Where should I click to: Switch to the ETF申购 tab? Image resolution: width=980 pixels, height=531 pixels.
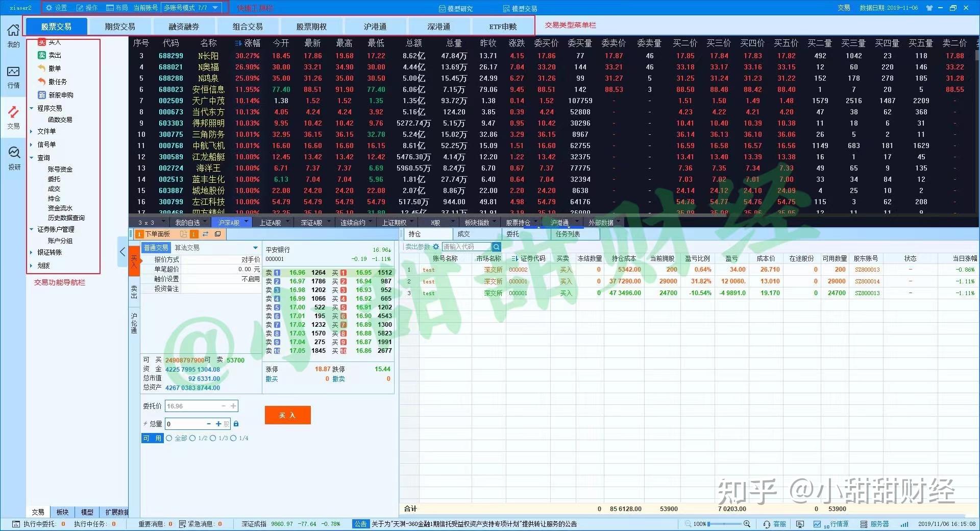pyautogui.click(x=503, y=27)
